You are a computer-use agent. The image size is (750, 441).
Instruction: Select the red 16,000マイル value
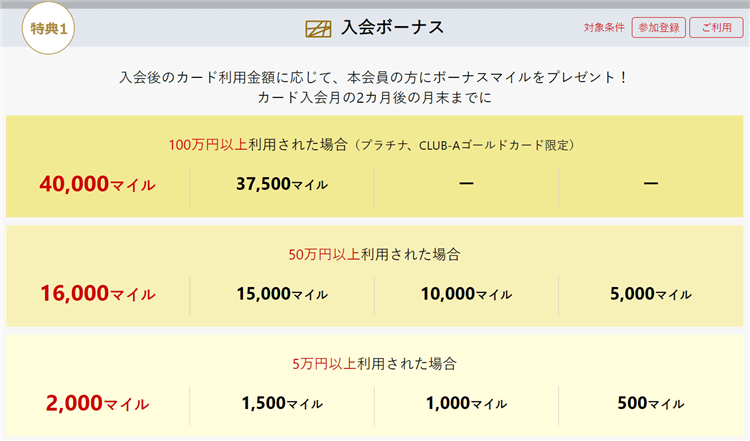(98, 294)
